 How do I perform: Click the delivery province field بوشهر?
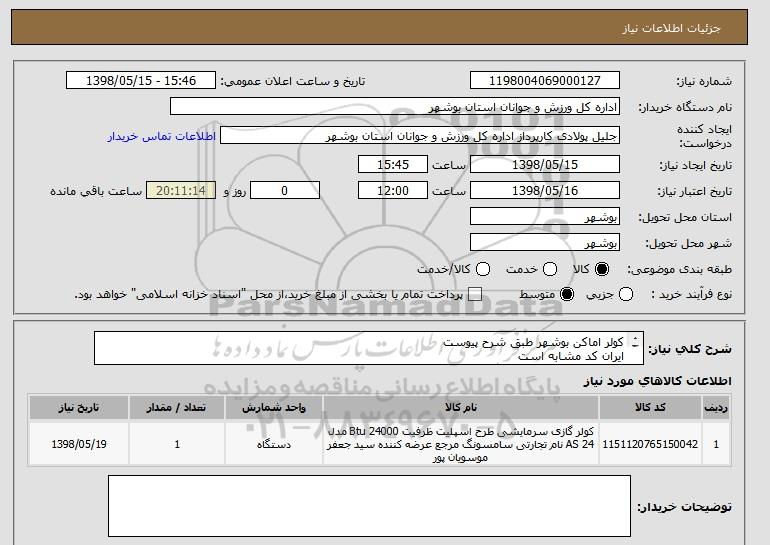(x=545, y=217)
